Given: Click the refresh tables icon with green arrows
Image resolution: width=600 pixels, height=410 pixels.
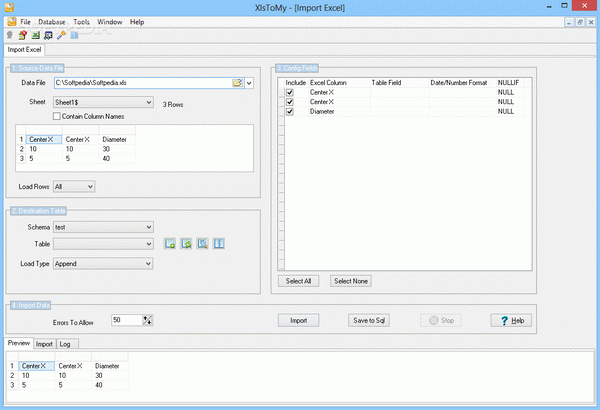Looking at the screenshot, I should [186, 243].
